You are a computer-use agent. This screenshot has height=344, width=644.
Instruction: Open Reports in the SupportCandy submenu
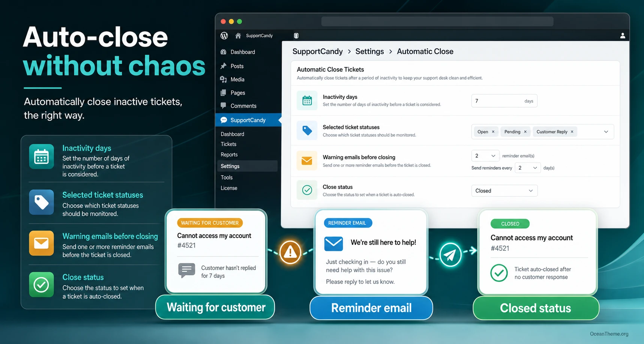tap(229, 155)
